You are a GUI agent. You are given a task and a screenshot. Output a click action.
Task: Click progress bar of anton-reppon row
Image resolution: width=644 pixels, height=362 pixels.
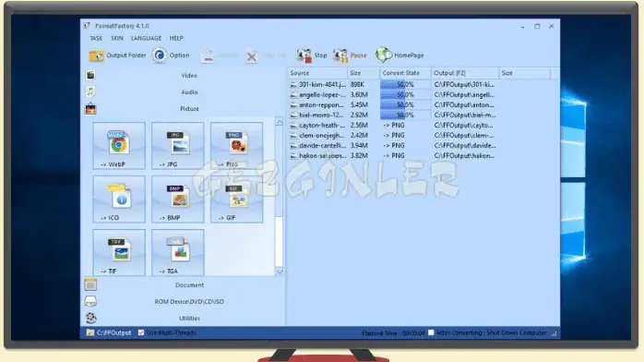pyautogui.click(x=405, y=104)
